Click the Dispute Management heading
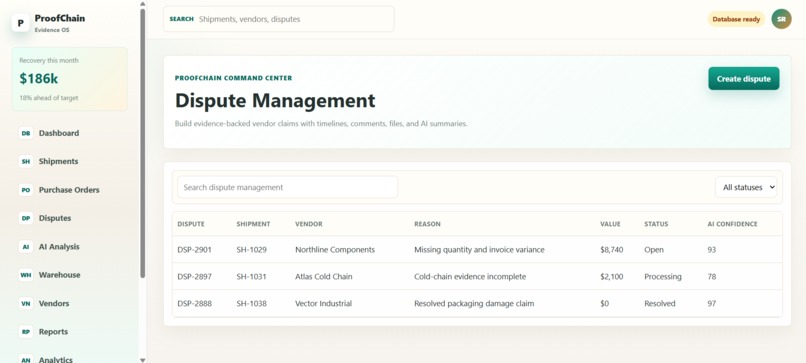806x363 pixels. (x=275, y=100)
